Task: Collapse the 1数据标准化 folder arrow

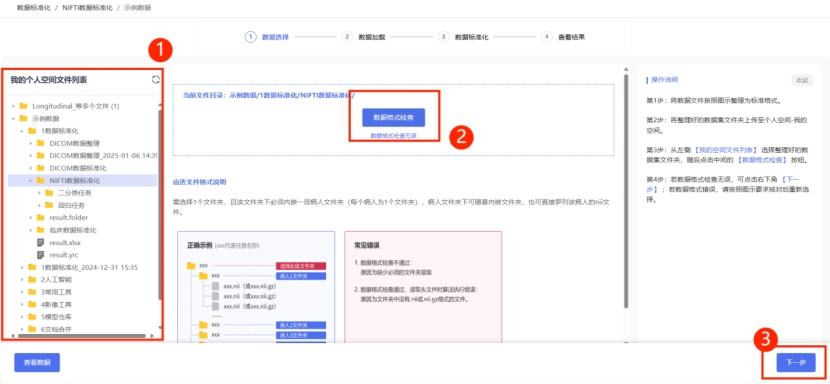Action: 22,131
